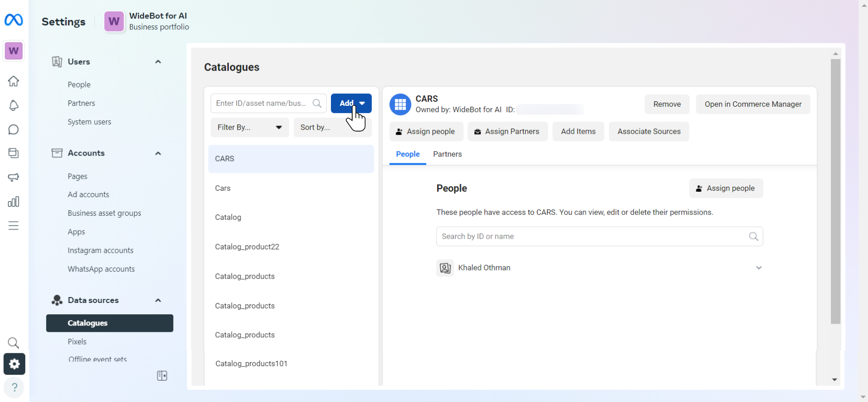Open the inbox chat bubble icon
The image size is (868, 402).
[x=14, y=130]
